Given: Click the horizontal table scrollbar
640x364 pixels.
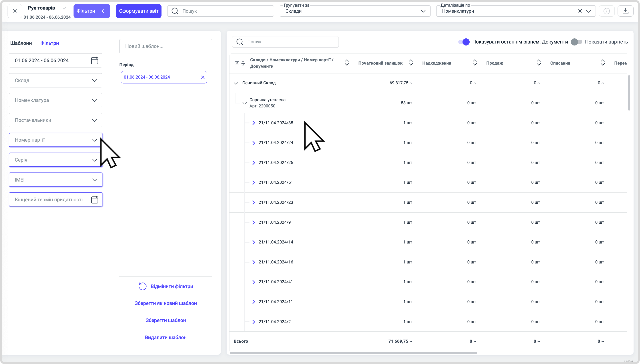Looking at the screenshot, I should tap(353, 353).
